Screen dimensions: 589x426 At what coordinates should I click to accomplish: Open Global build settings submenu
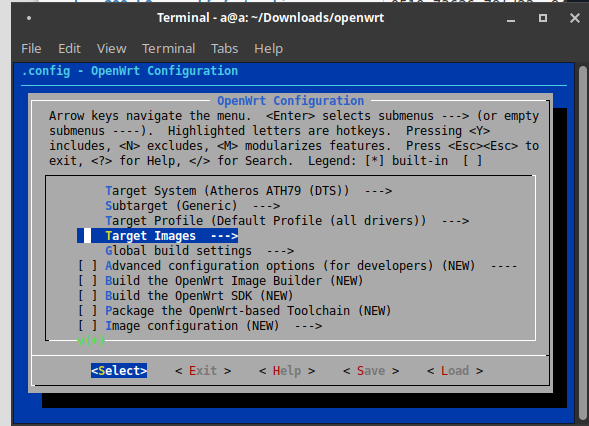pyautogui.click(x=199, y=251)
